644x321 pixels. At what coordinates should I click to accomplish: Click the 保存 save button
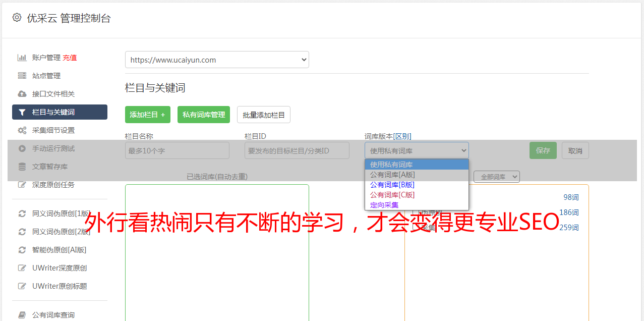543,150
